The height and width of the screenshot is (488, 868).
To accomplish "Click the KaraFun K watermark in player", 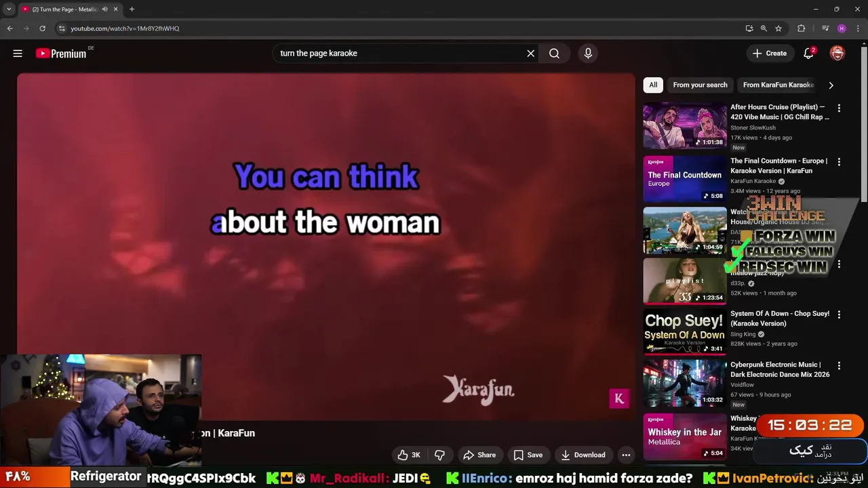I will click(619, 399).
